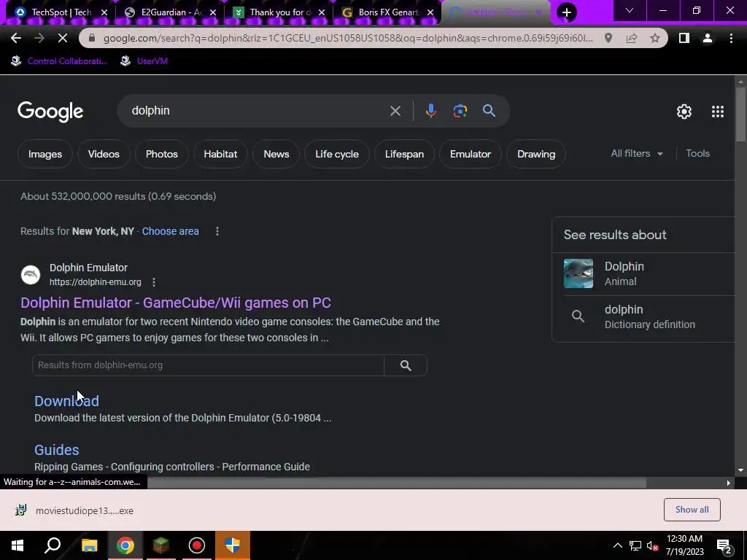Expand the All filters dropdown
Viewport: 747px width, 560px height.
(637, 154)
